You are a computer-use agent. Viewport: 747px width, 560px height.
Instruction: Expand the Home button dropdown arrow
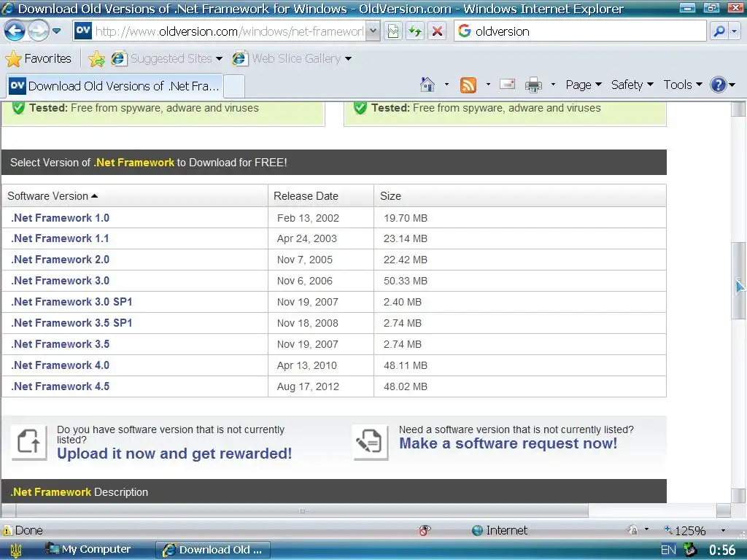click(446, 85)
